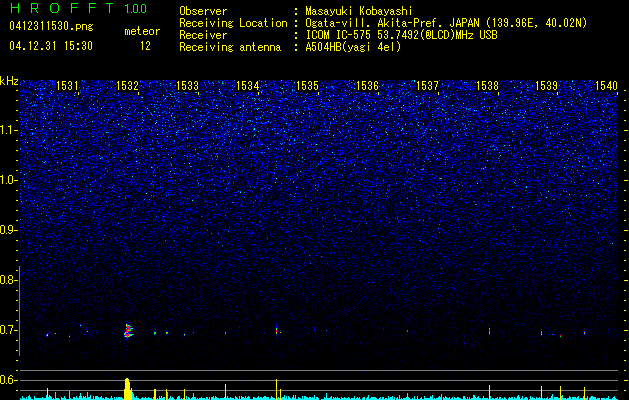This screenshot has width=629, height=400.
Task: Click the kHz axis unit label
Action: [9, 81]
